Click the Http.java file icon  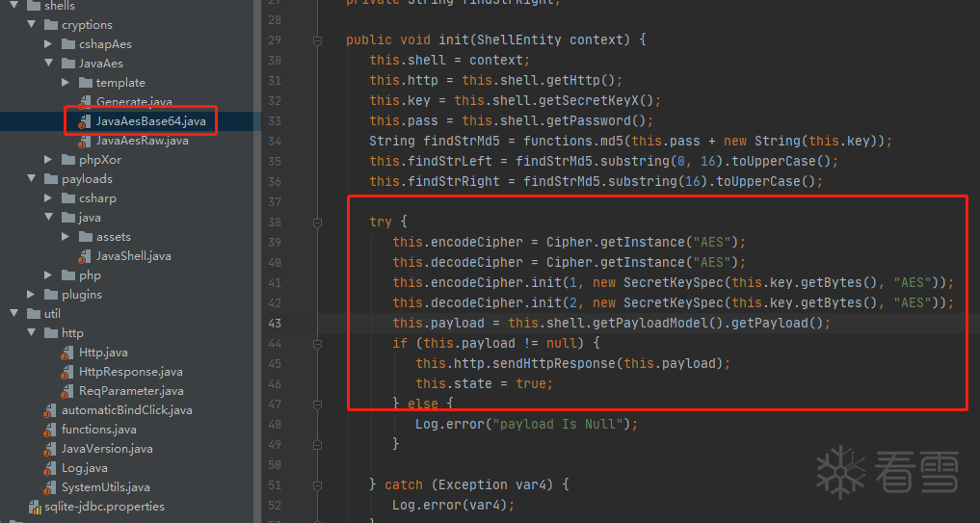pyautogui.click(x=67, y=353)
